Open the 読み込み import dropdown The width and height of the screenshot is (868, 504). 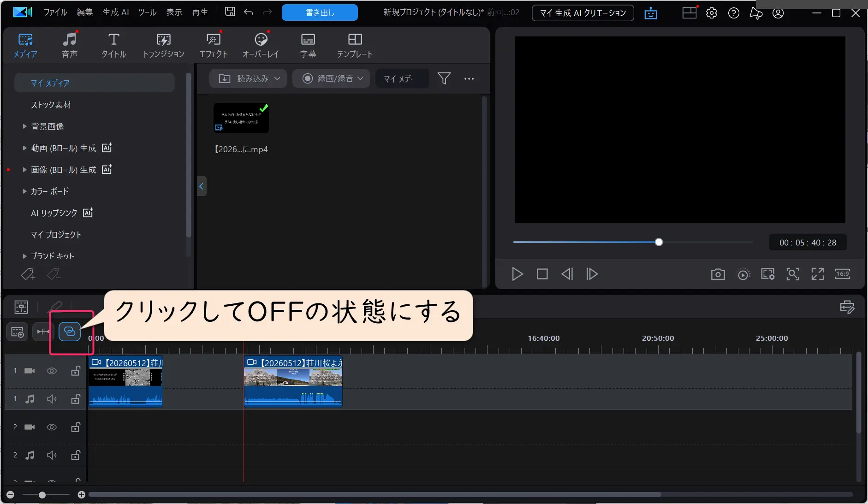[x=248, y=79]
